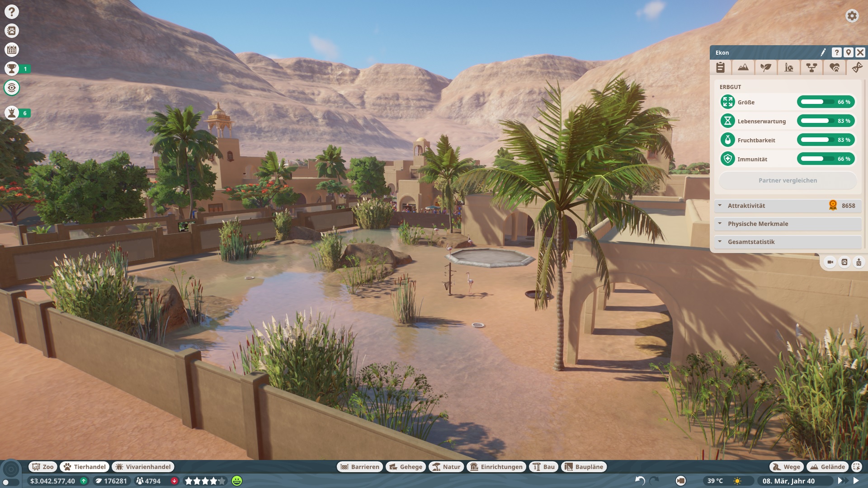The height and width of the screenshot is (488, 868).
Task: Click the Partner vergleichen button
Action: tap(788, 180)
